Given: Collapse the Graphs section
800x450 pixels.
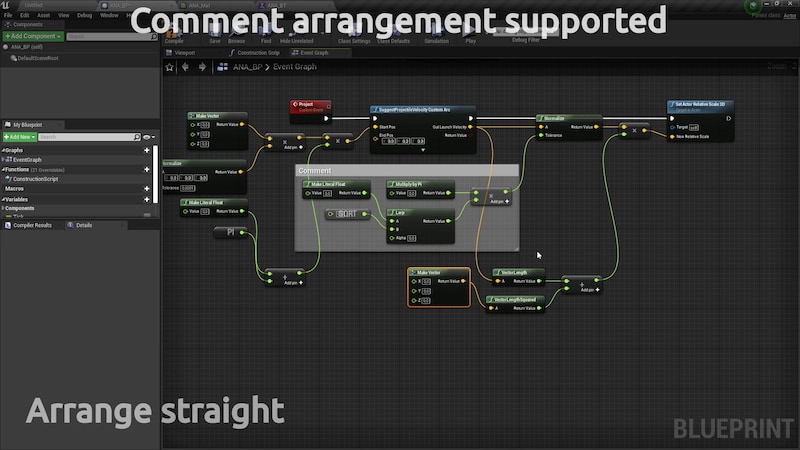Looking at the screenshot, I should [x=3, y=151].
